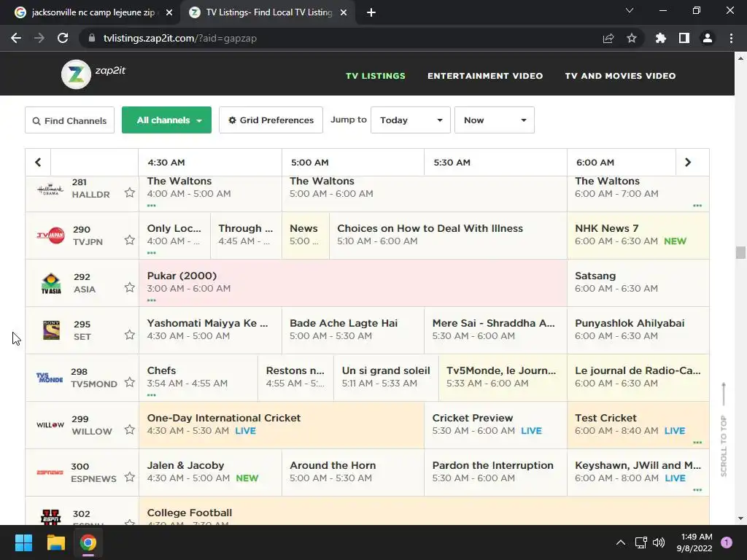Expand more info dots under Test Cricket
747x560 pixels.
pos(697,443)
